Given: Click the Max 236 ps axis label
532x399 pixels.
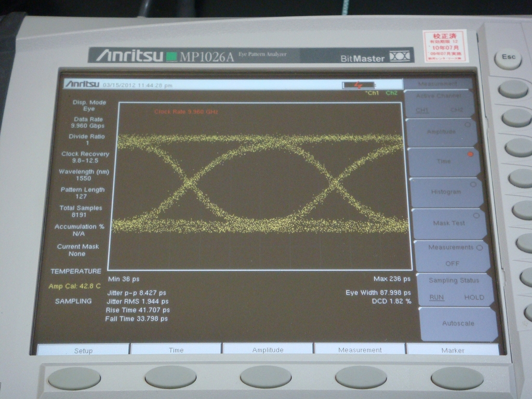Looking at the screenshot, I should (x=392, y=279).
